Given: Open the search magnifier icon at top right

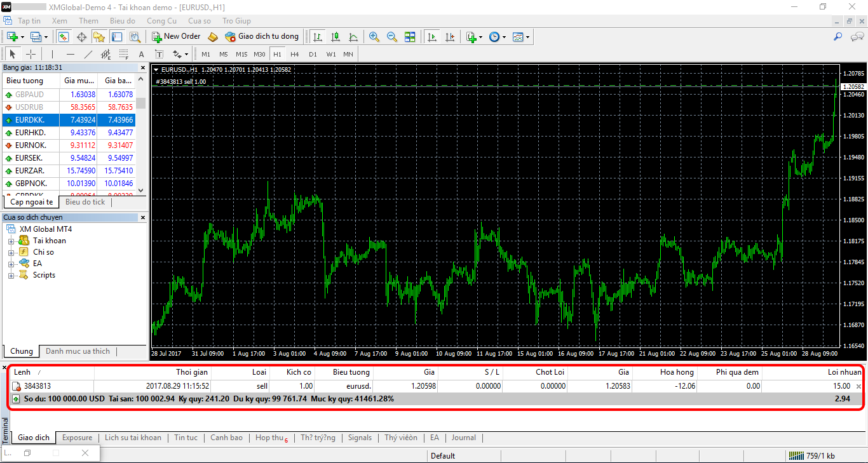Looking at the screenshot, I should 838,37.
